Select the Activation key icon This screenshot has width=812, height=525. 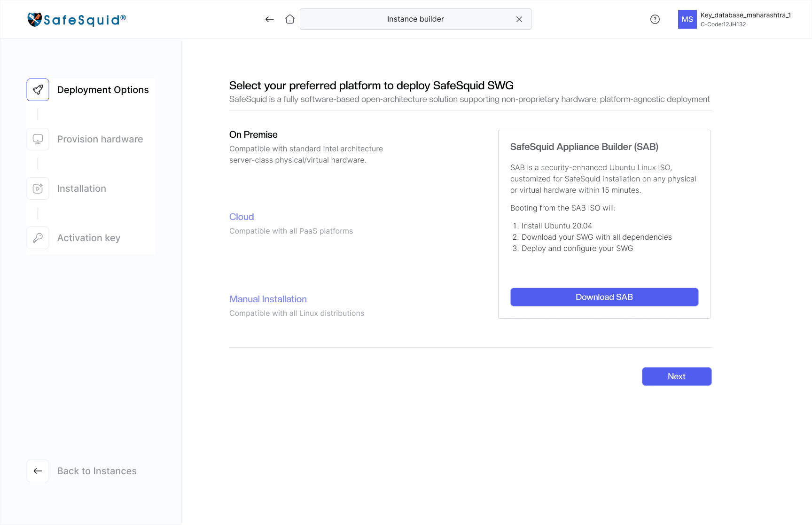[x=38, y=238]
